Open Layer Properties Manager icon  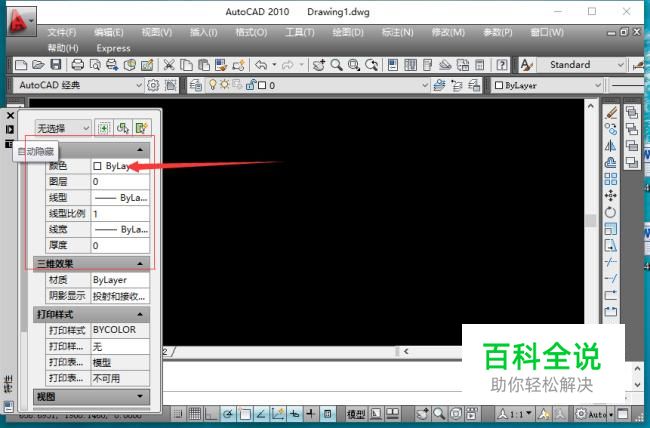click(195, 85)
